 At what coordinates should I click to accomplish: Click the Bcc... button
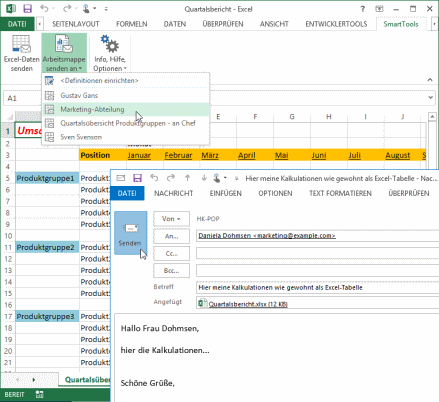[171, 271]
